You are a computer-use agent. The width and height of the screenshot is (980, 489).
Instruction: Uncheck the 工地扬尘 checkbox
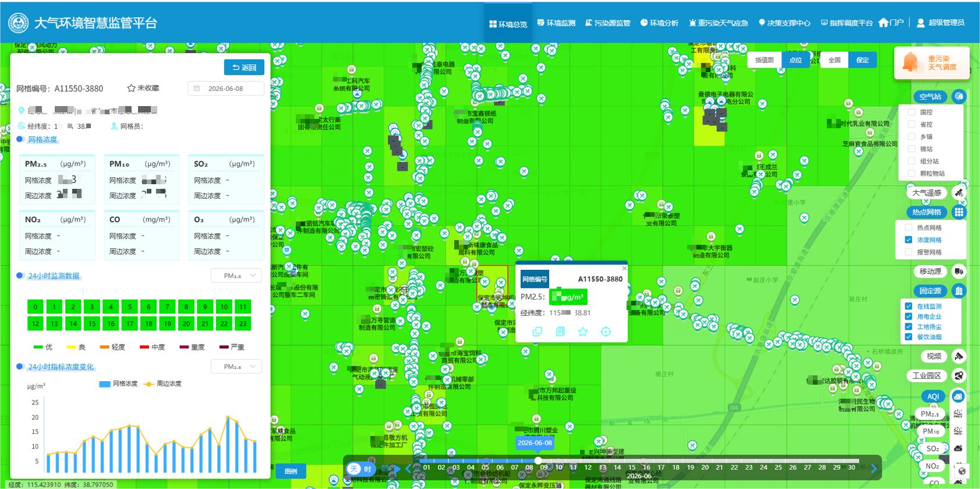tap(908, 326)
